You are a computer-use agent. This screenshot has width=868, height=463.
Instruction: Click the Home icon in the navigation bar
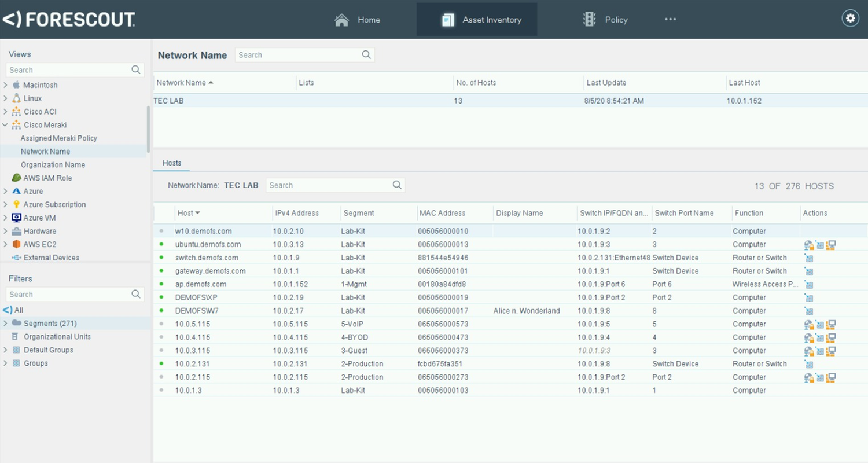coord(341,19)
